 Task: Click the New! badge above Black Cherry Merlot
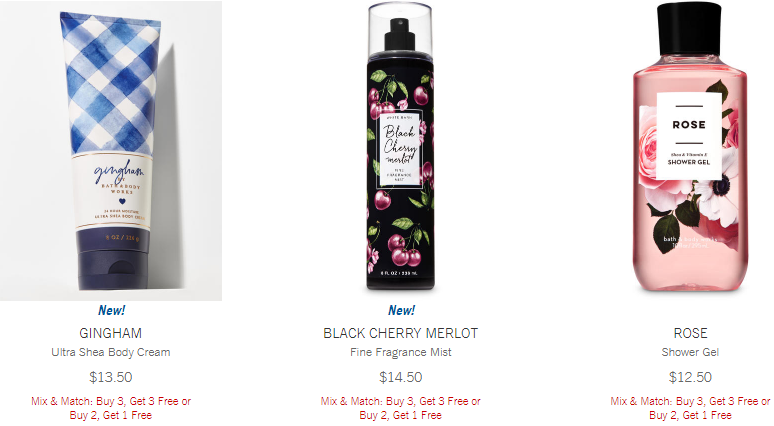pos(401,310)
